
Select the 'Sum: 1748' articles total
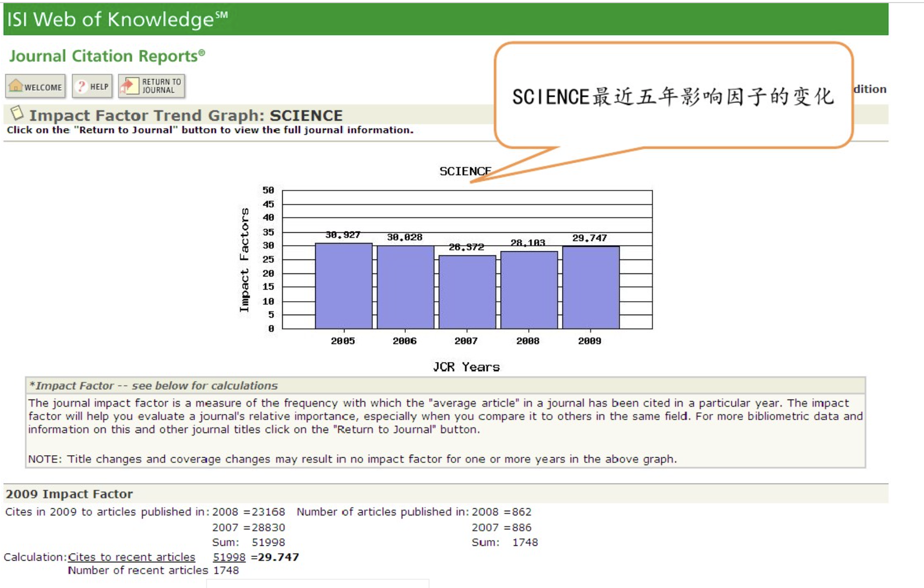(x=505, y=542)
